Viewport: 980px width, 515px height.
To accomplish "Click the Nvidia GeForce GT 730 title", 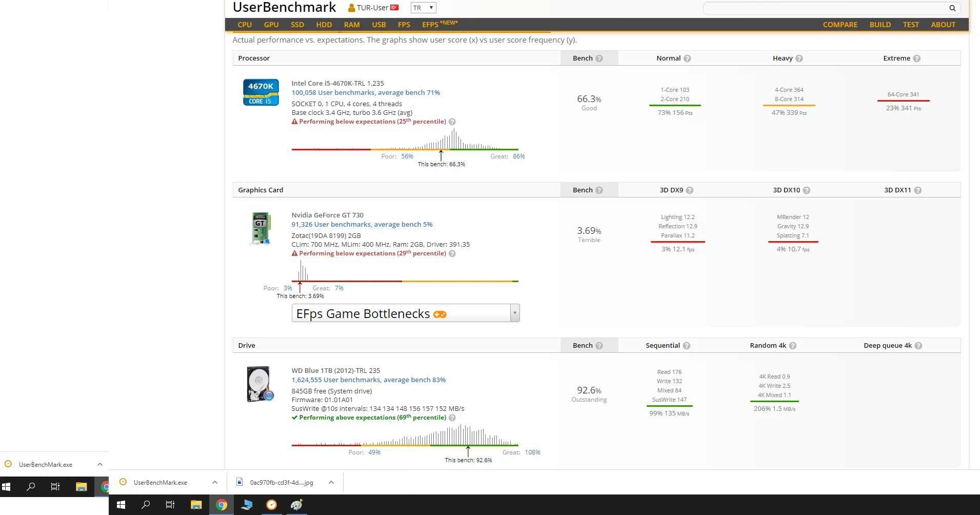I will (328, 215).
